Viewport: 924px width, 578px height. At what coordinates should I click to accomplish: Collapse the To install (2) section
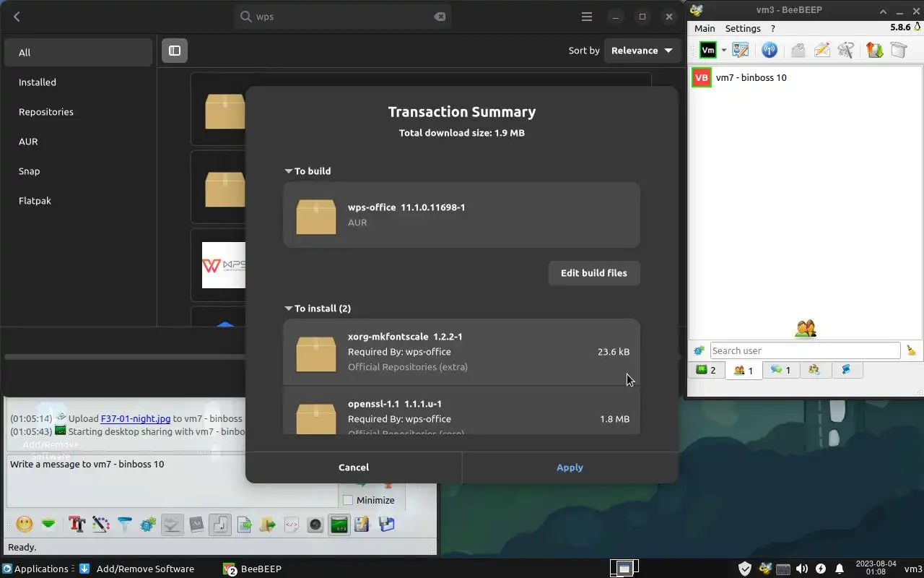(x=288, y=309)
